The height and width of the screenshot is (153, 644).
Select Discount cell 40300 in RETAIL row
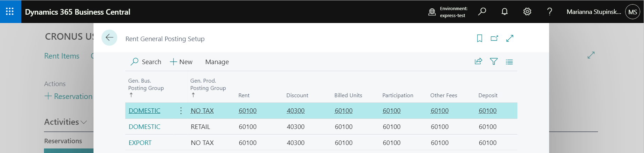tap(295, 127)
